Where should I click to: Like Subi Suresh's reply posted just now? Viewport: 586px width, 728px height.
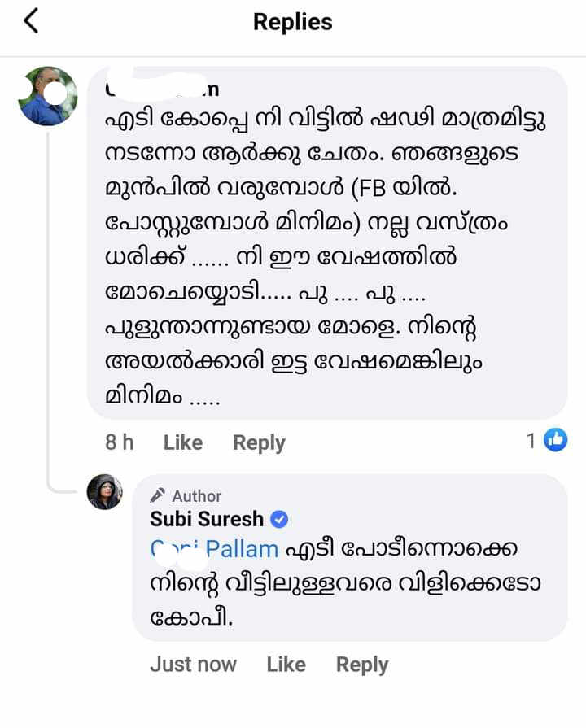click(x=286, y=665)
